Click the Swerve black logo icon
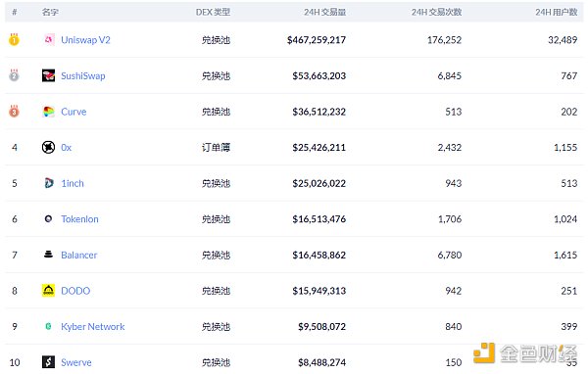Viewport: 588px width, 374px height. coord(48,362)
